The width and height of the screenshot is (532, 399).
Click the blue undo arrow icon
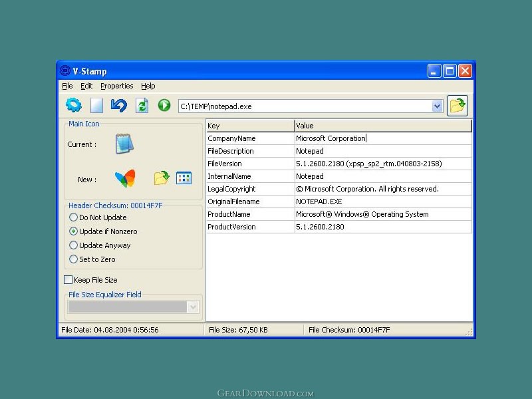tap(119, 105)
